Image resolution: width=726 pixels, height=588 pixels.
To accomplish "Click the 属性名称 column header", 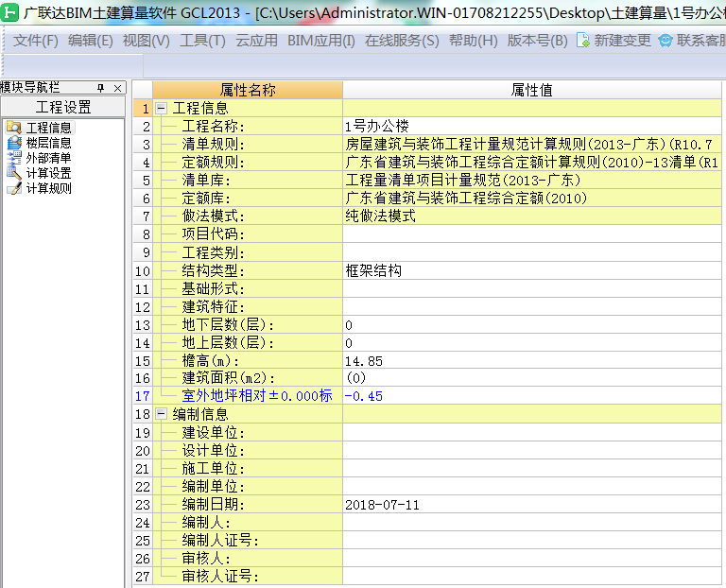I will [x=248, y=90].
